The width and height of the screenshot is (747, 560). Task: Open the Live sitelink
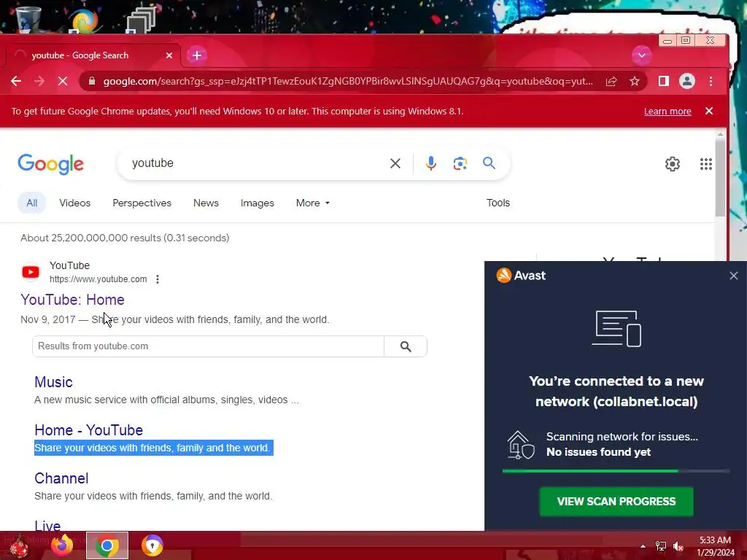click(x=47, y=526)
